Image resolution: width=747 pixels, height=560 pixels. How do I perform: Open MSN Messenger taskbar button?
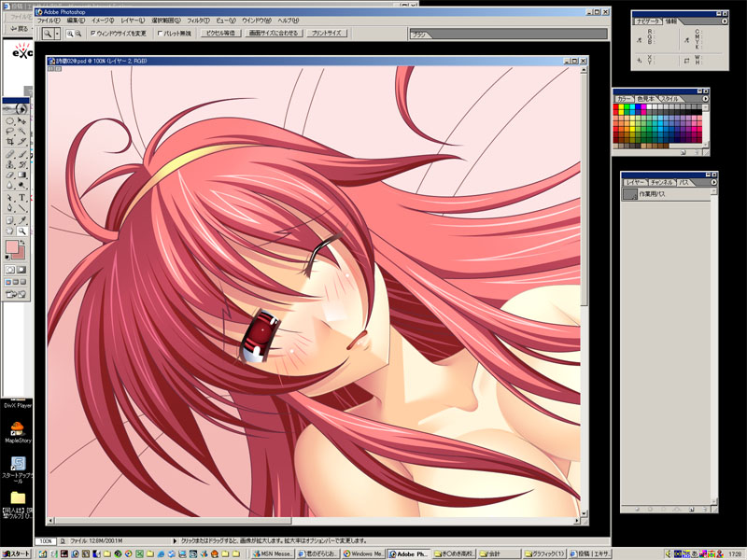[272, 553]
